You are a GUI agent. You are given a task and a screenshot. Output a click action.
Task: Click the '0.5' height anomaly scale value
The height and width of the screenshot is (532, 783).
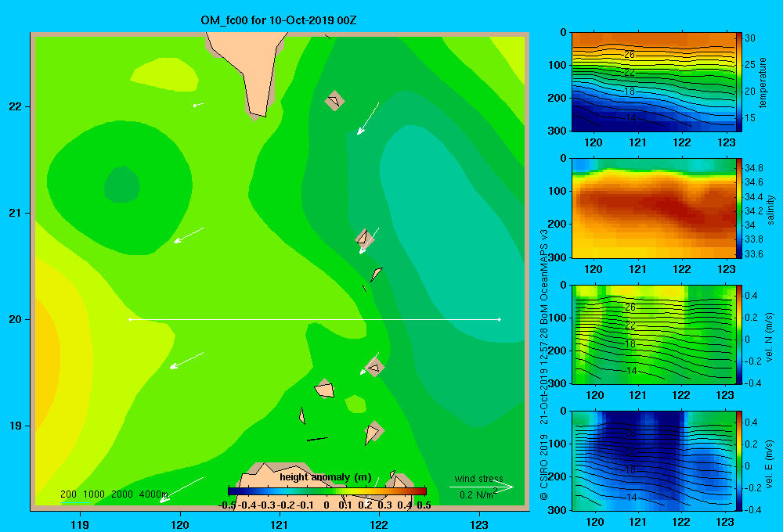pyautogui.click(x=424, y=505)
